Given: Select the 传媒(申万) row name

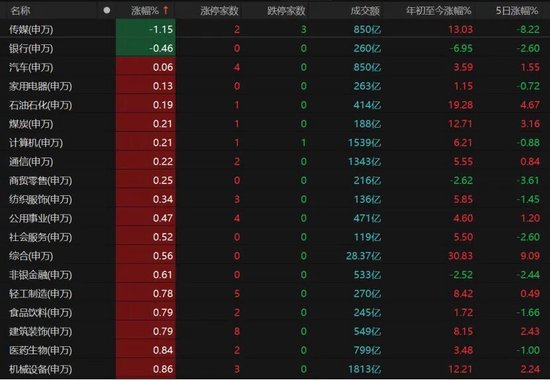Looking at the screenshot, I should 31,29.
